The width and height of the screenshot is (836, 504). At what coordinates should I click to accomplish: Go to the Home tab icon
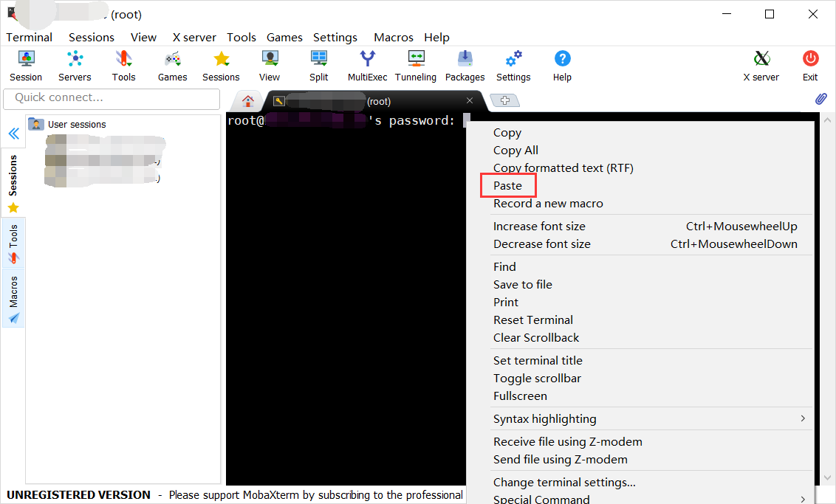click(x=248, y=100)
